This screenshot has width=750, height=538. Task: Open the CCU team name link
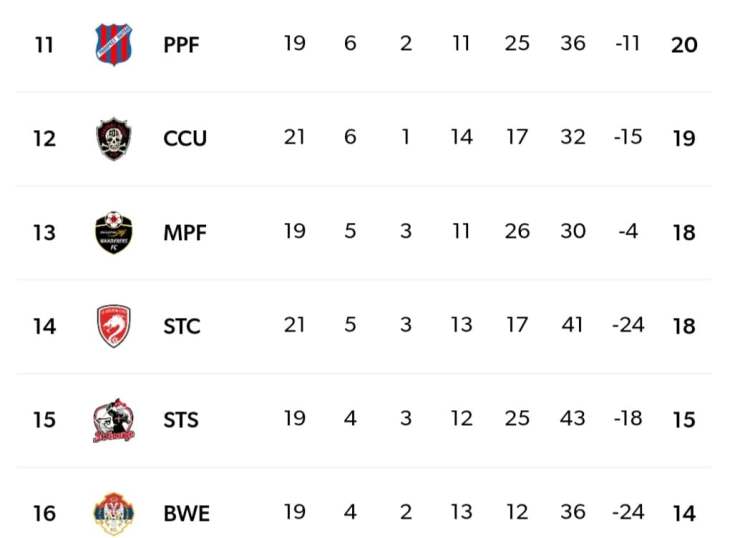(185, 139)
